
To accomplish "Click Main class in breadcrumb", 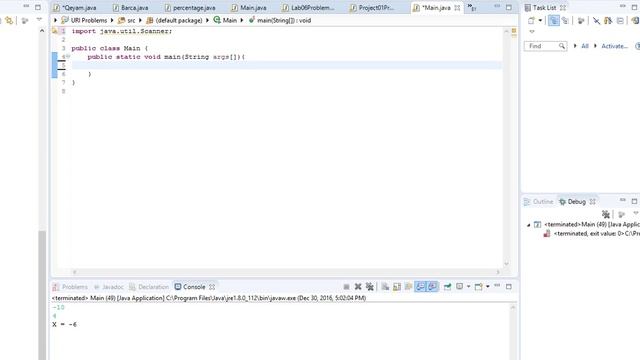I will (x=225, y=20).
